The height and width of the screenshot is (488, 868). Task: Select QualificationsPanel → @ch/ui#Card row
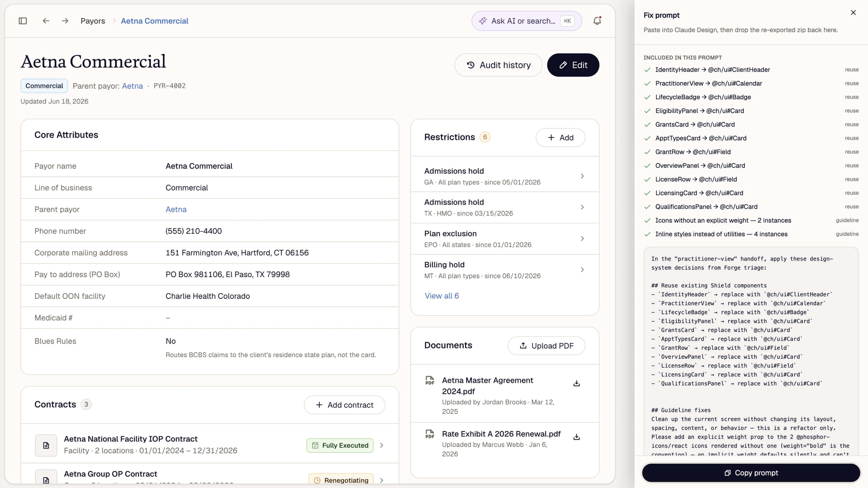tap(751, 207)
